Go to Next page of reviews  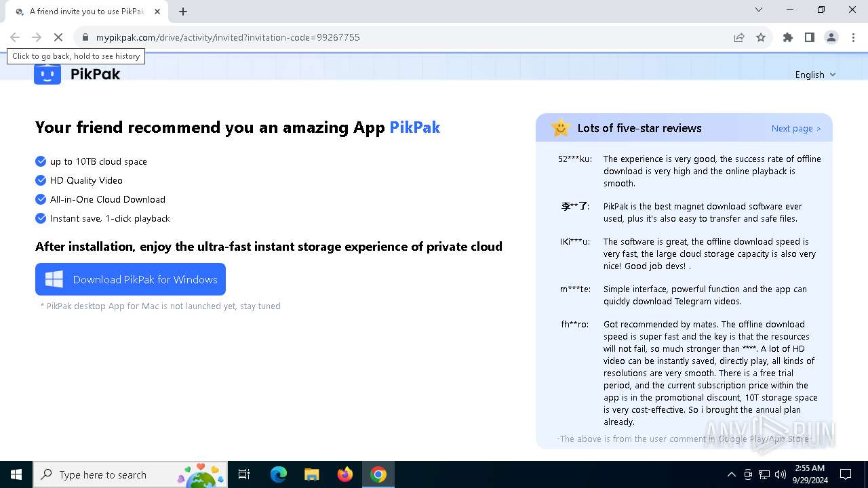tap(796, 128)
